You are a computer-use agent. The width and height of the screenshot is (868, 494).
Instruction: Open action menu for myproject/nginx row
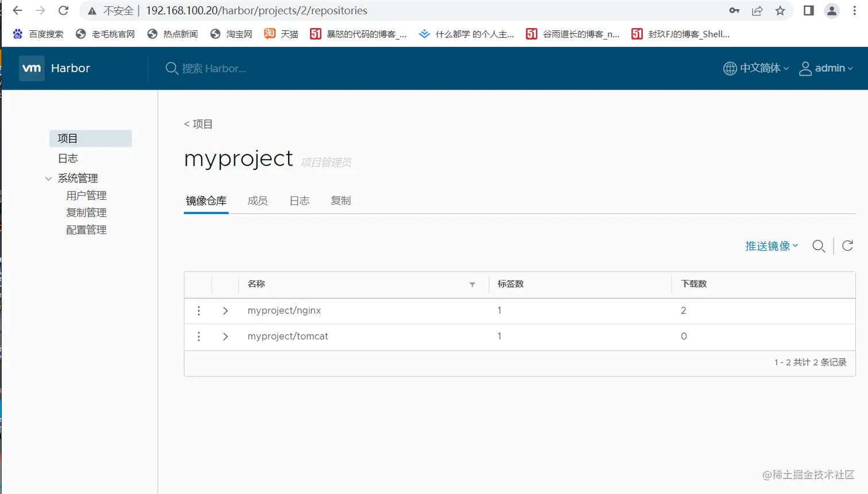coord(199,310)
